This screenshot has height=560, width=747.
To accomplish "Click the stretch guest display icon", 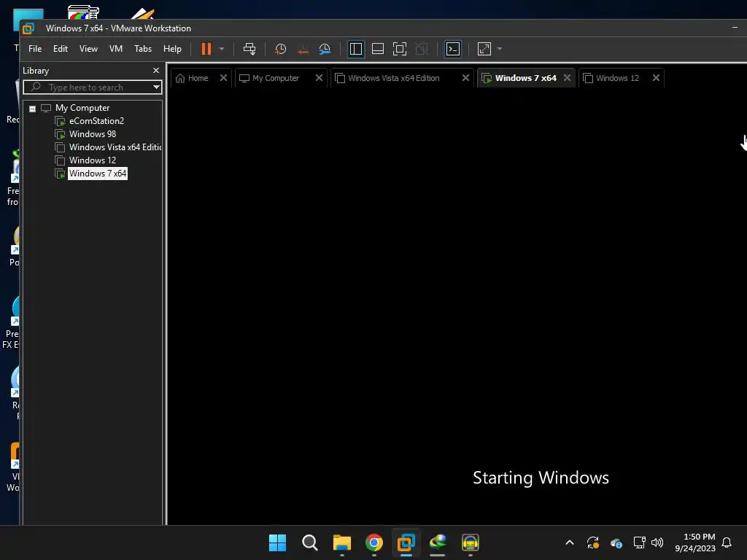I will [x=484, y=49].
